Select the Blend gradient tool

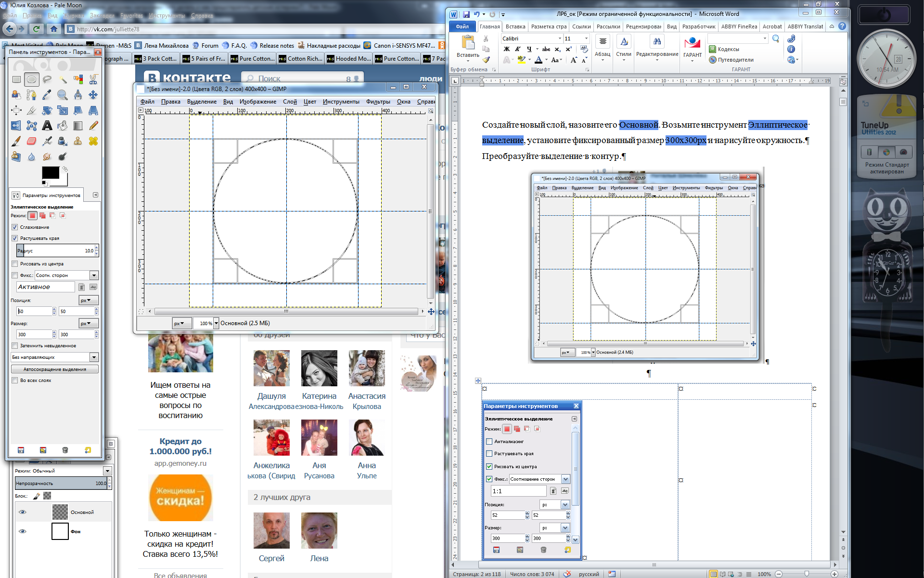tap(78, 126)
